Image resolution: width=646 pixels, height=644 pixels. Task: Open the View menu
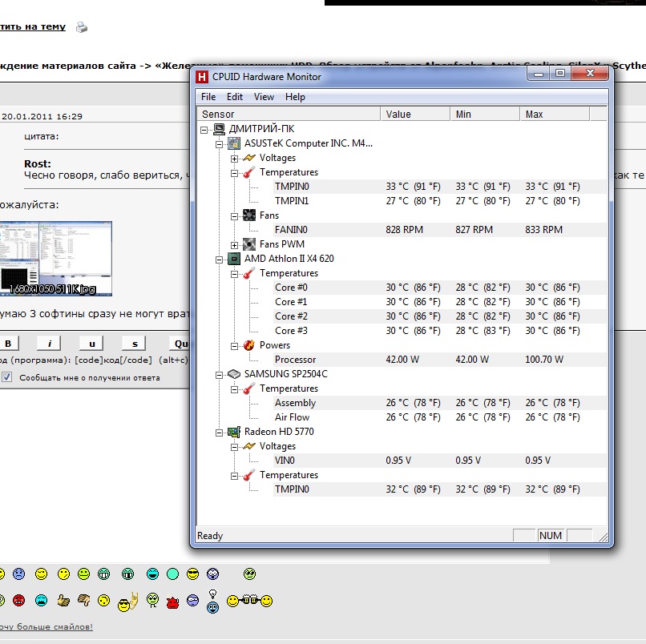point(264,97)
